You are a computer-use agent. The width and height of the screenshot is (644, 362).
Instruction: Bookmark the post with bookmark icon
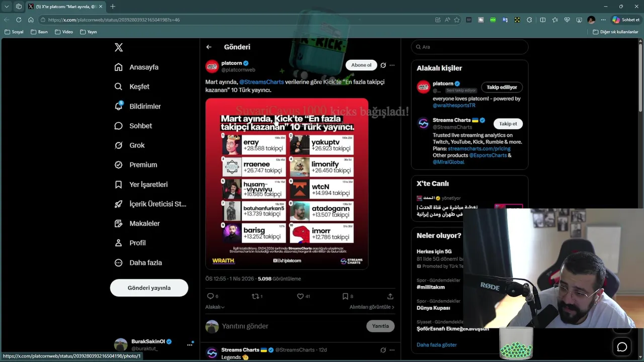(x=345, y=296)
